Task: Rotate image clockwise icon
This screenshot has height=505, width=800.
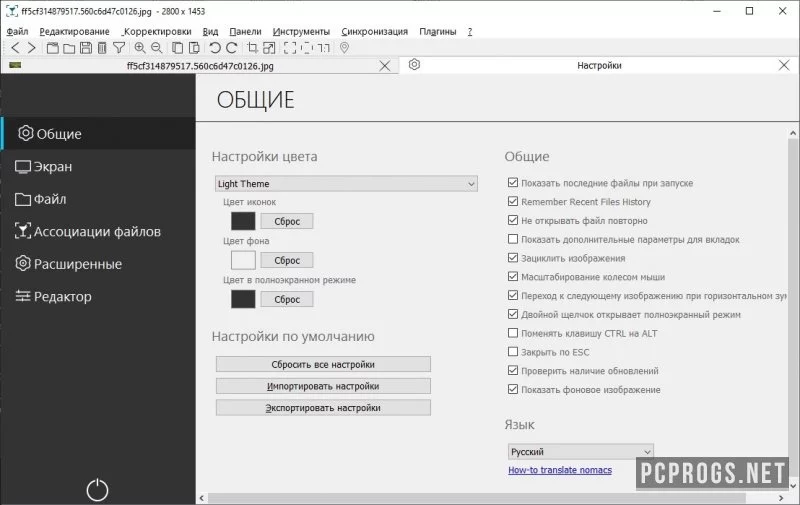Action: [232, 48]
